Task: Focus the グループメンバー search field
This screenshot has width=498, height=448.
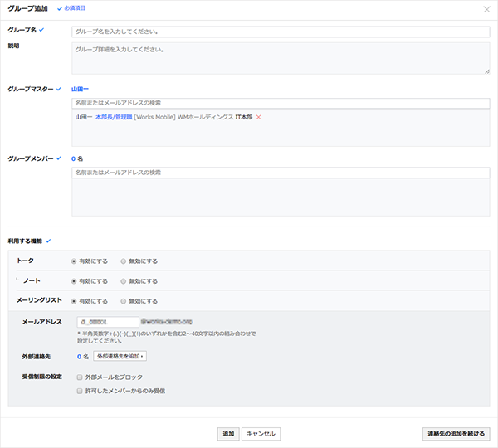Action: tap(281, 173)
